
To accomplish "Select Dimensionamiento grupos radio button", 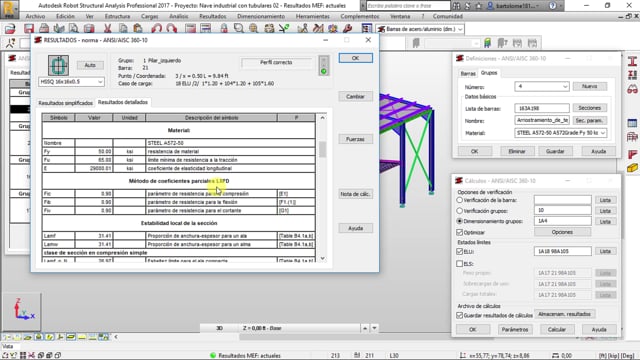I will (x=460, y=221).
